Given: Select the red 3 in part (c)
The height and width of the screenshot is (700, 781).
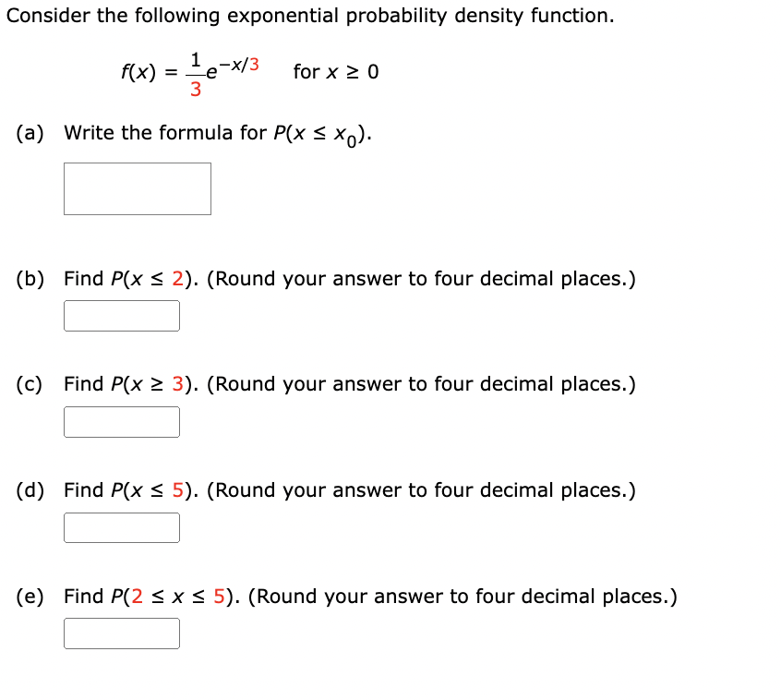Looking at the screenshot, I should [x=176, y=384].
